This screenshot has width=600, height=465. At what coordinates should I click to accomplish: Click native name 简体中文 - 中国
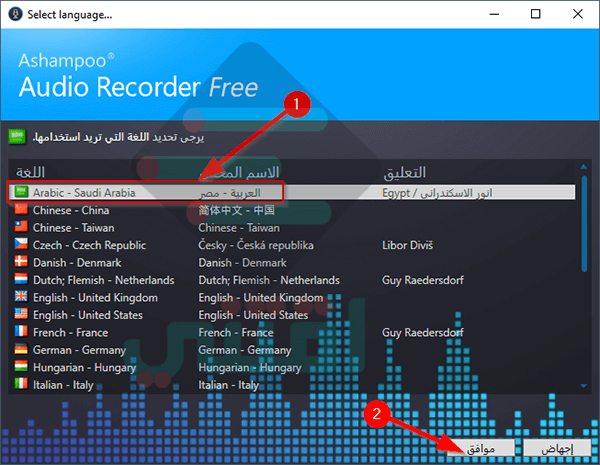tap(236, 210)
